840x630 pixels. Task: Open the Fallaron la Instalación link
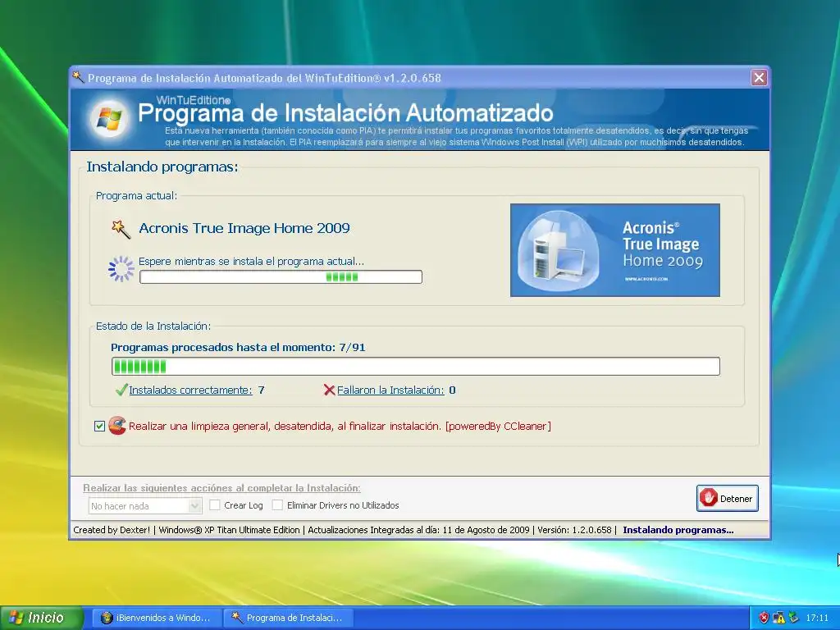(x=390, y=390)
